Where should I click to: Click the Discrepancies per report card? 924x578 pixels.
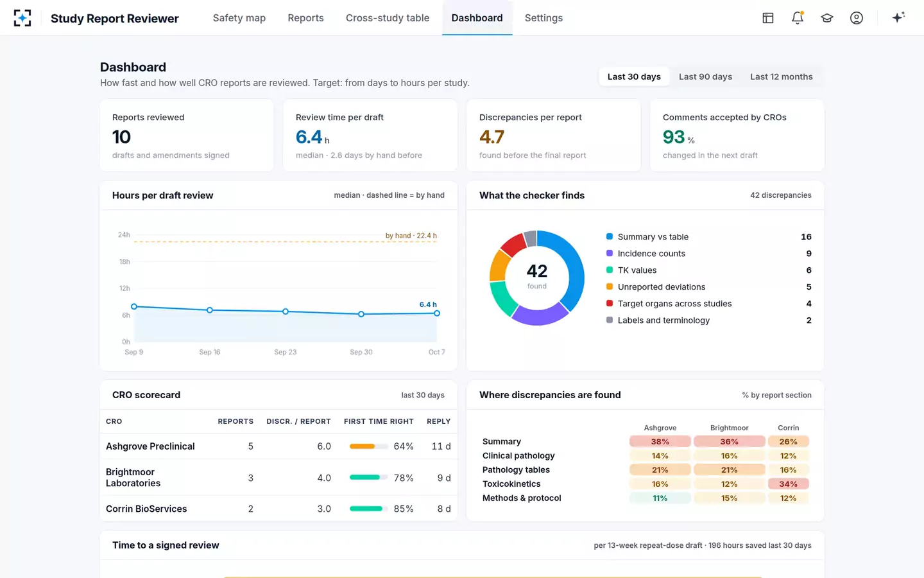click(554, 136)
